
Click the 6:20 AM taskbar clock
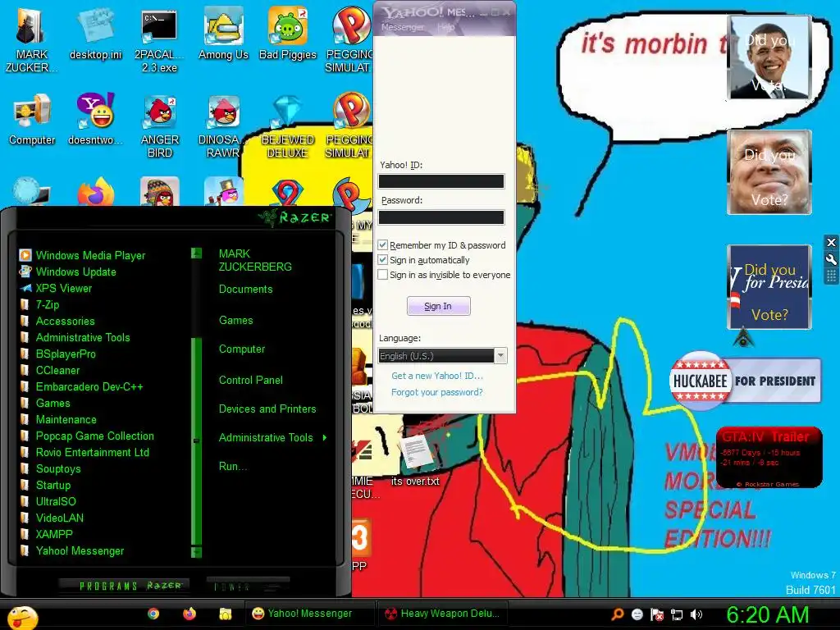[x=767, y=614]
